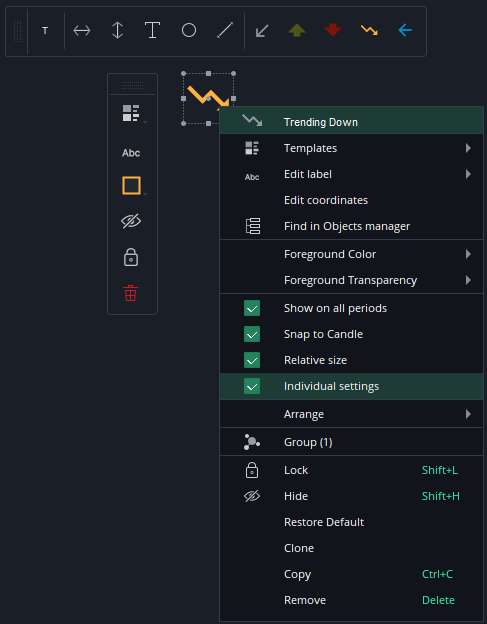Grab the floating side panel drag handle

132,85
